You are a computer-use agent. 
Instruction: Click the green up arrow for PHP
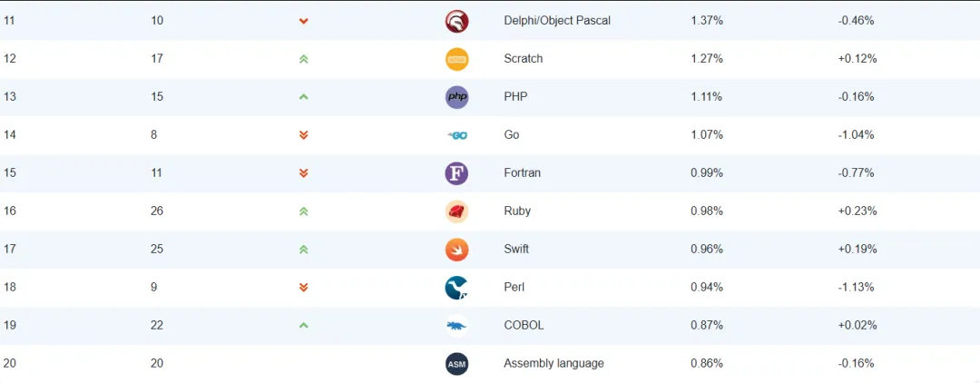304,97
